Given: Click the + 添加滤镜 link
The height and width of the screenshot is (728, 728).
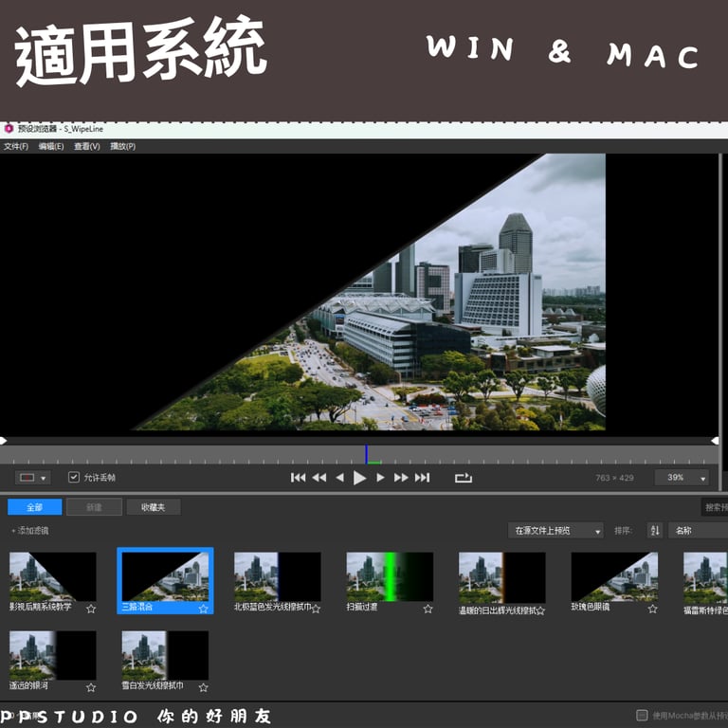Looking at the screenshot, I should (29, 530).
